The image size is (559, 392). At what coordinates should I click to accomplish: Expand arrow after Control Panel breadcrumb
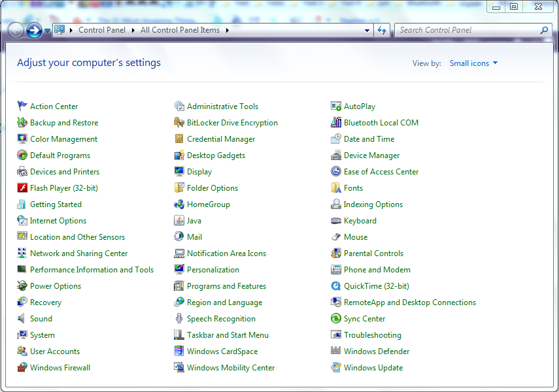[x=133, y=30]
